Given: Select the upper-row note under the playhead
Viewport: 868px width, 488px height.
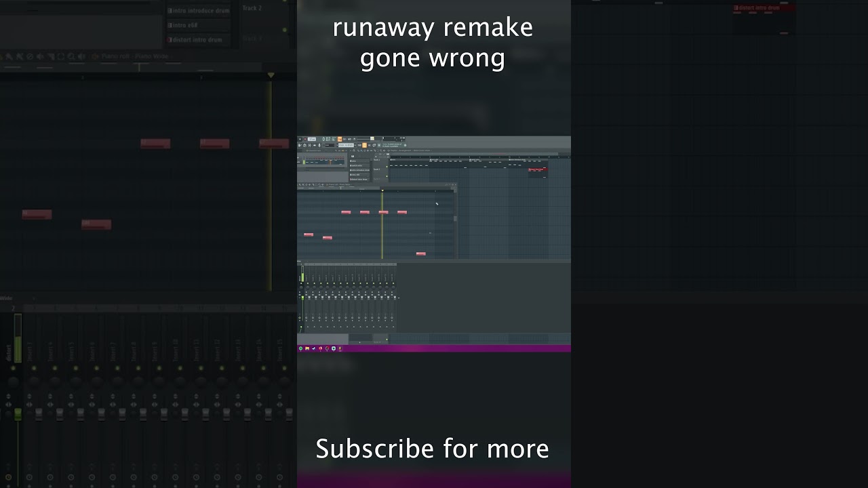Looking at the screenshot, I should click(383, 212).
